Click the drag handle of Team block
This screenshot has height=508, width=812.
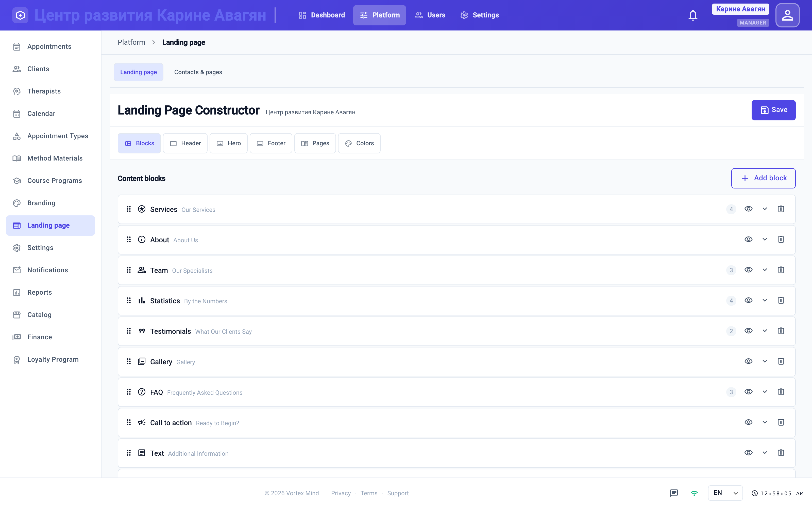click(128, 270)
